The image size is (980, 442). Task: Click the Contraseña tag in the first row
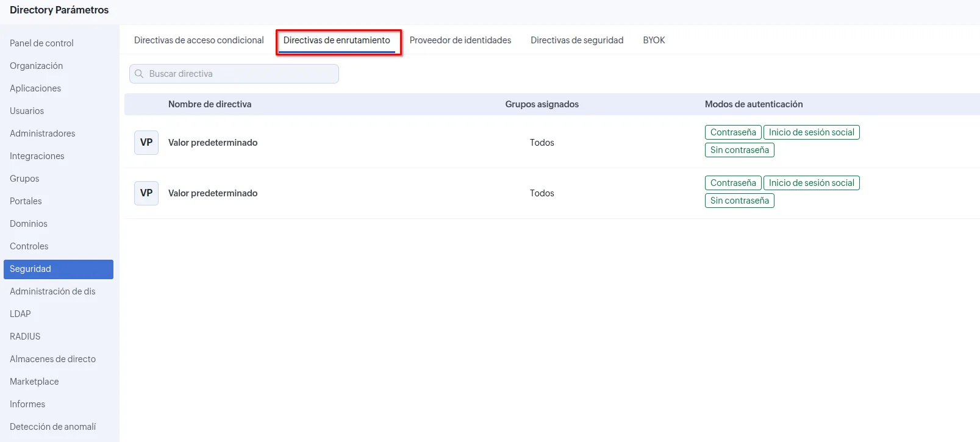733,132
